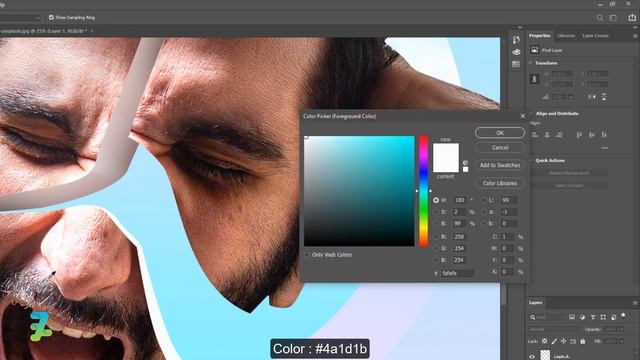The width and height of the screenshot is (640, 360).
Task: Align bottom edges icon
Action: point(604,135)
